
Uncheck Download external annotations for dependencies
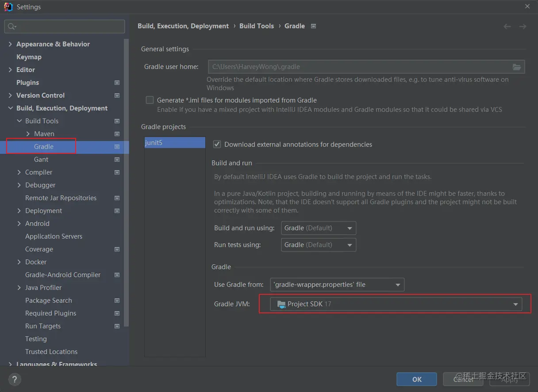[x=217, y=144]
